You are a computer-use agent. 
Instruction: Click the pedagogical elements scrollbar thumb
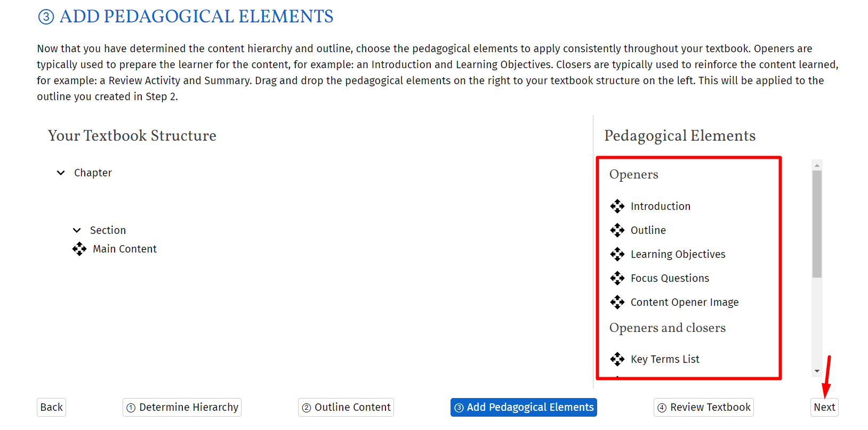(817, 224)
